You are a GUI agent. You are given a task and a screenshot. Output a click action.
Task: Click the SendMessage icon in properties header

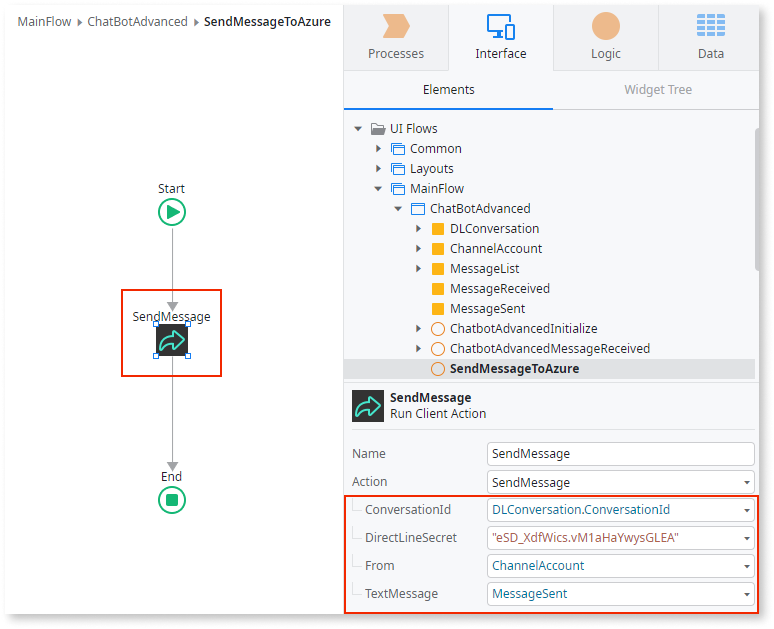coord(368,406)
